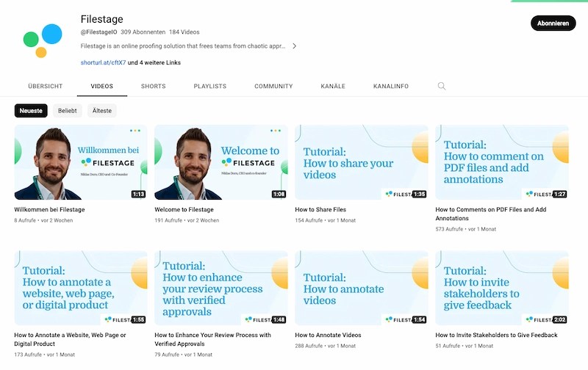
Task: Click the channel name 'Filestage' heading
Action: click(x=101, y=19)
